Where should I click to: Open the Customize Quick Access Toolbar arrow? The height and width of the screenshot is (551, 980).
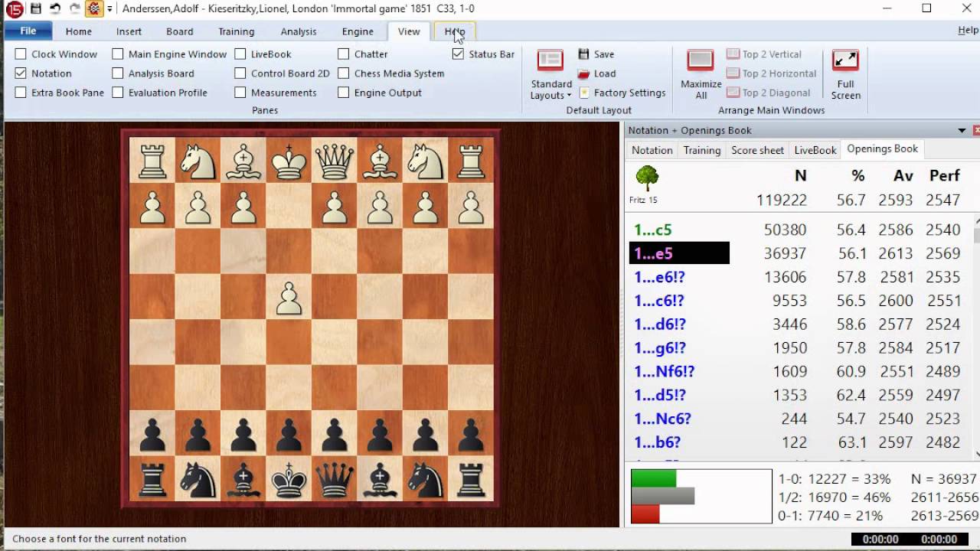109,9
